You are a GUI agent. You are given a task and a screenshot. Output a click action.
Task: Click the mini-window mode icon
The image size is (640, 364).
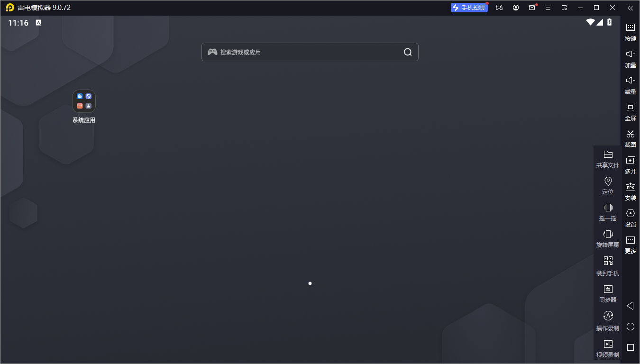pyautogui.click(x=564, y=8)
